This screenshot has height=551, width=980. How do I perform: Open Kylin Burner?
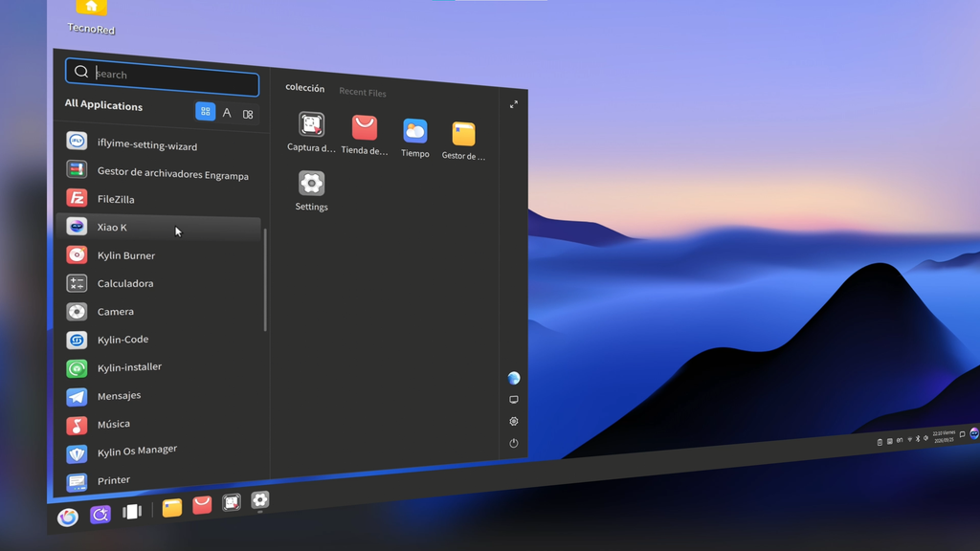[159, 254]
